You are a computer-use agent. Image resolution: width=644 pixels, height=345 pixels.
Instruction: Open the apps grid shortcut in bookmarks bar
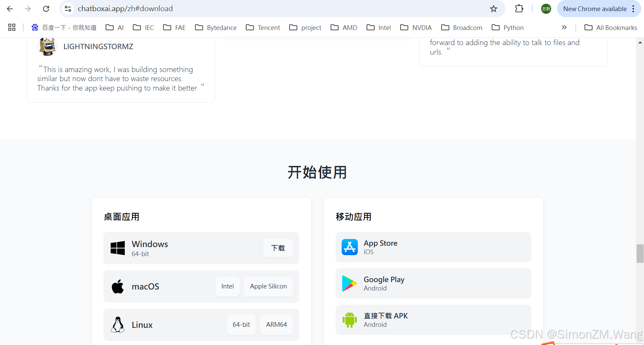click(12, 27)
